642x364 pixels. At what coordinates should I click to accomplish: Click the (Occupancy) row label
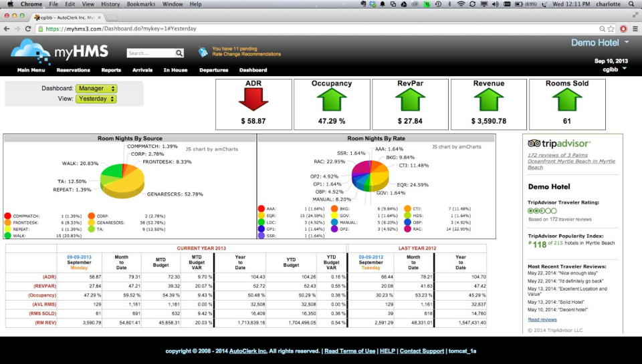[42, 295]
